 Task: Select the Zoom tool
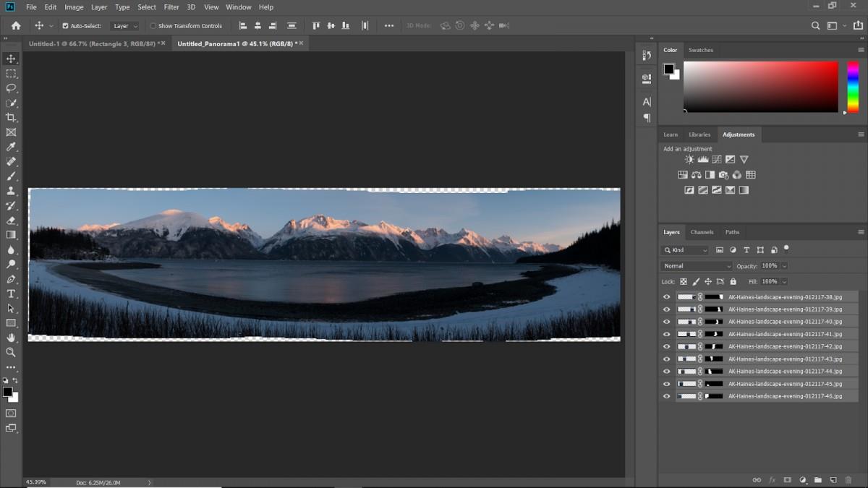click(11, 352)
